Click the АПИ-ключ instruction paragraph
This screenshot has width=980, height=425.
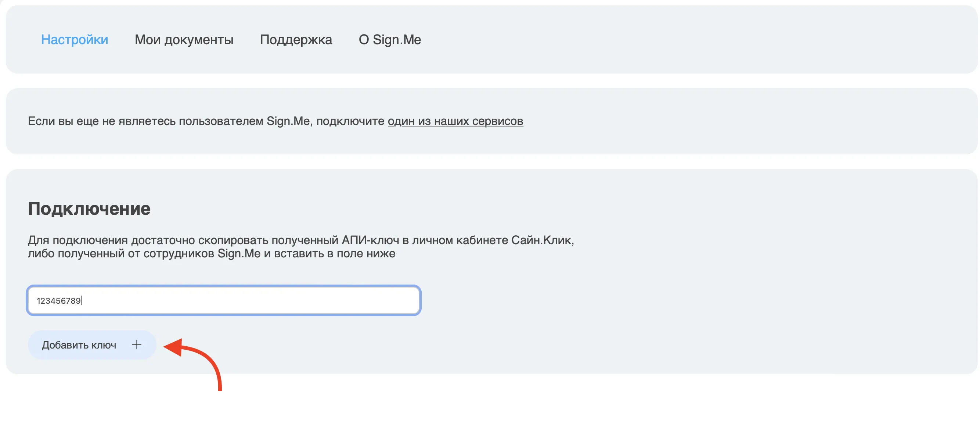[x=300, y=247]
